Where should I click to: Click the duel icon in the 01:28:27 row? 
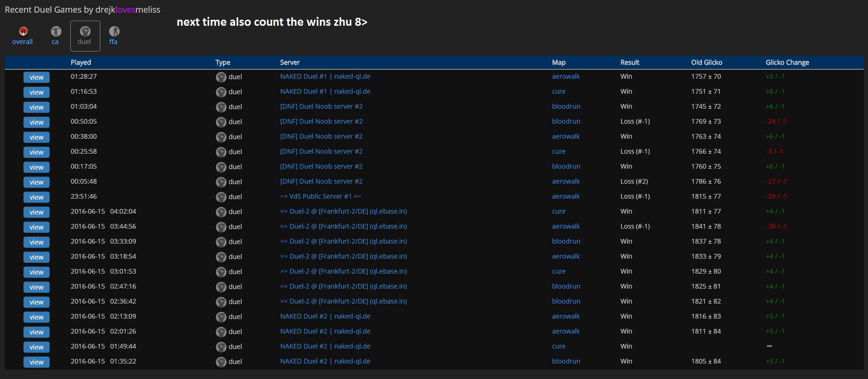tap(221, 77)
